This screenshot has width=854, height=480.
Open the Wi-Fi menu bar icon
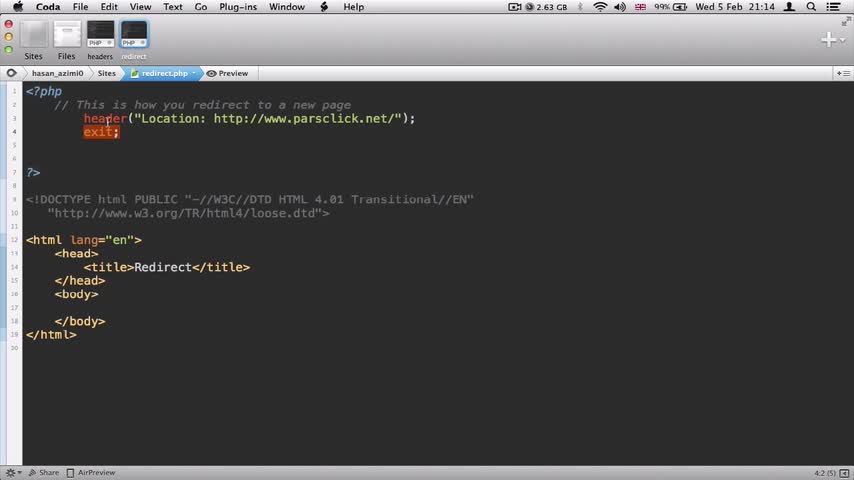tap(600, 7)
